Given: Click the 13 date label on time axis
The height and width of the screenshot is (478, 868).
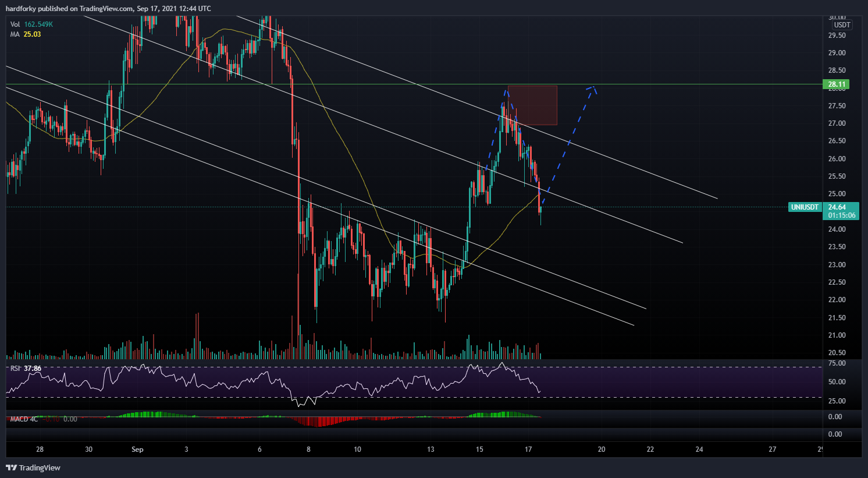Looking at the screenshot, I should 431,449.
